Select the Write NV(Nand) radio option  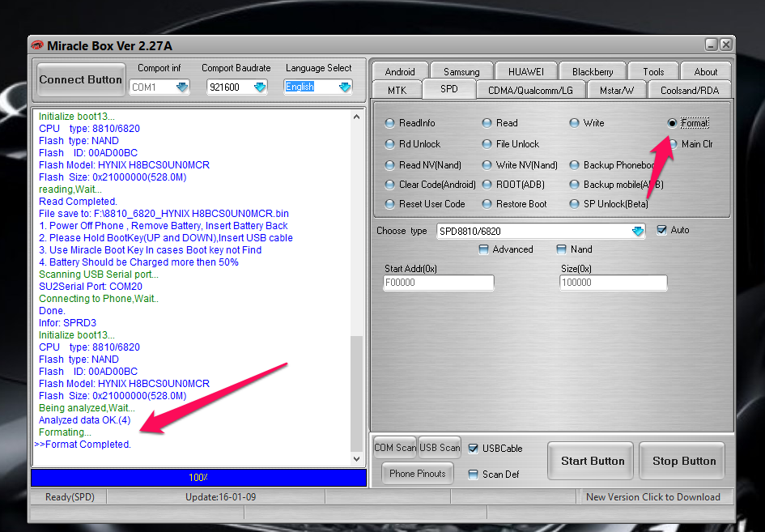tap(487, 165)
